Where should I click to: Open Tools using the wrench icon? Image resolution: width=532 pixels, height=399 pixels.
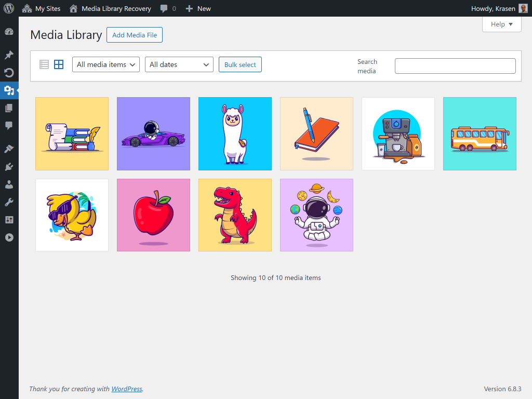click(9, 202)
